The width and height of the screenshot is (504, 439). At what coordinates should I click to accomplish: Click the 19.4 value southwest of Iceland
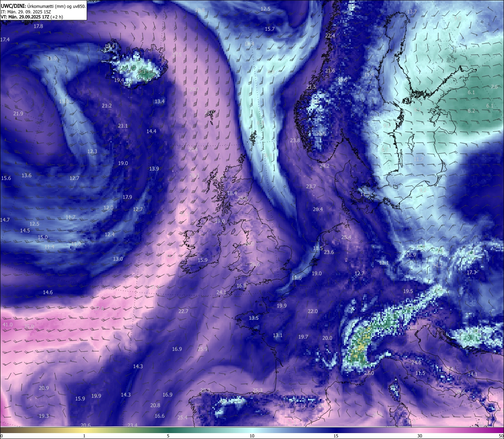pos(119,80)
